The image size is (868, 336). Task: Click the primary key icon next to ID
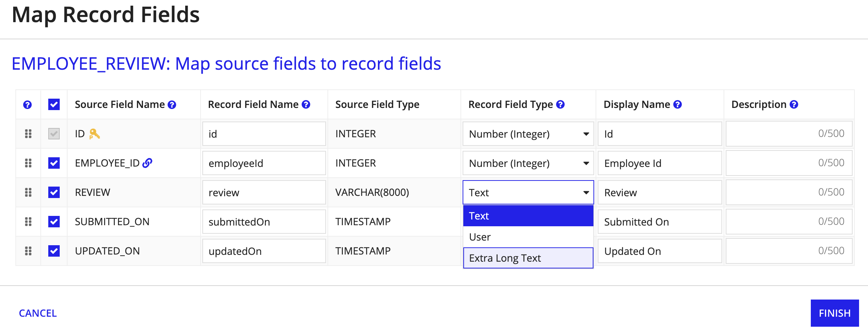[94, 134]
